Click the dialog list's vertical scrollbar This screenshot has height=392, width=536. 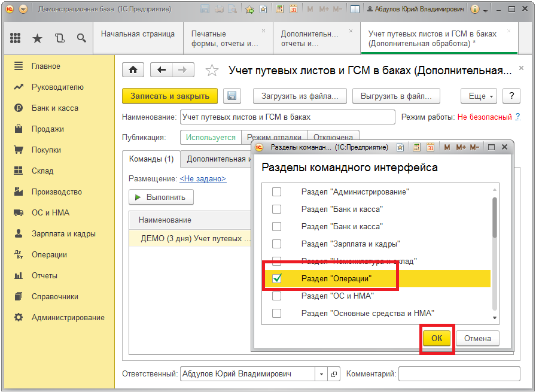tap(494, 218)
